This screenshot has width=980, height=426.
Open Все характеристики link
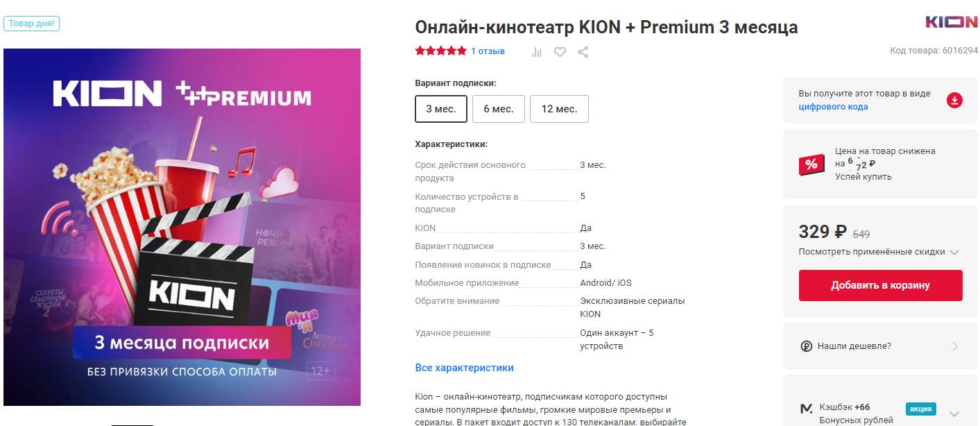464,368
